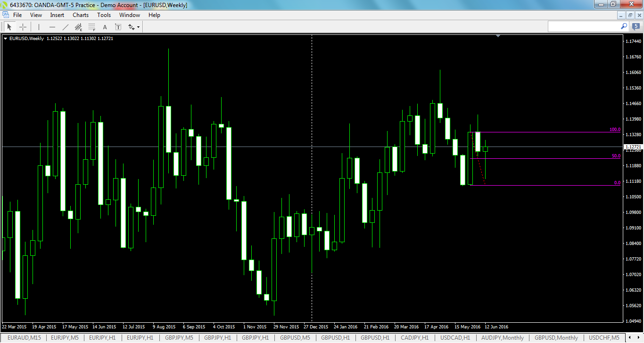
Task: Select the Trendline drawing tool
Action: [66, 26]
